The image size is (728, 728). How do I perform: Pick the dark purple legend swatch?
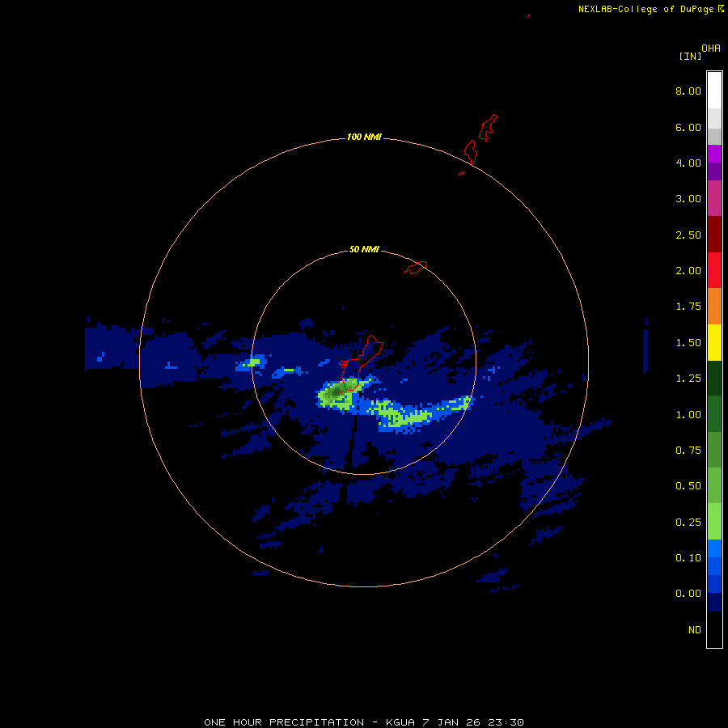(x=714, y=171)
